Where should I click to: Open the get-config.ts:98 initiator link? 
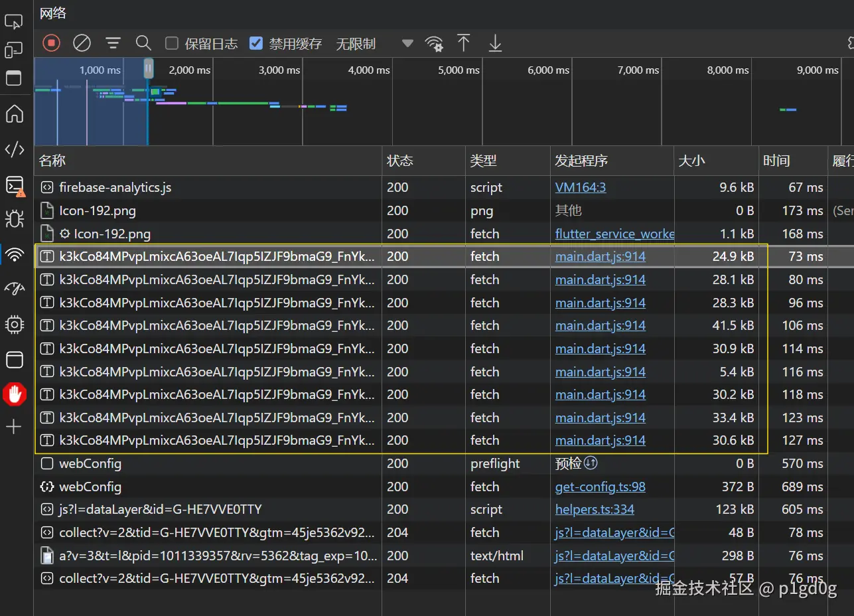coord(600,487)
